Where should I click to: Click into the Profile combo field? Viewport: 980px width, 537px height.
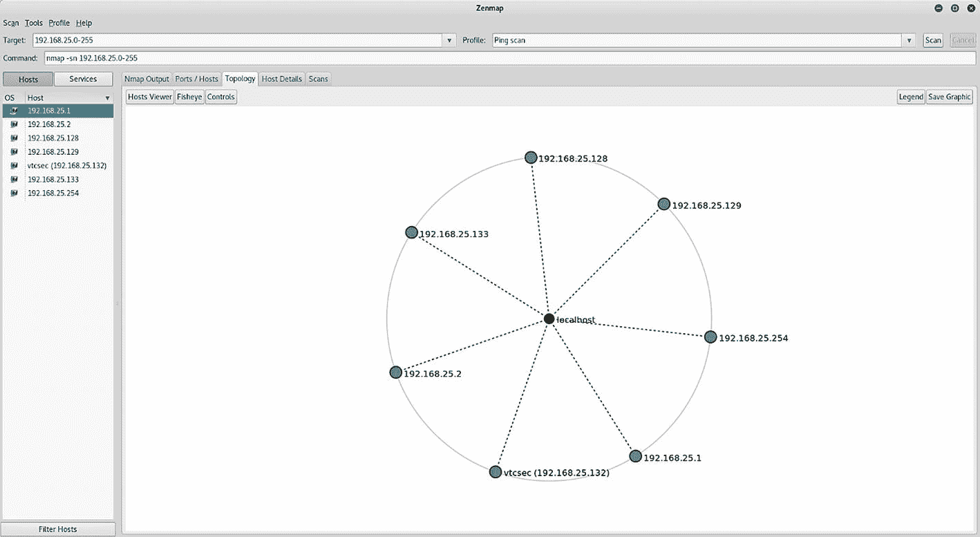click(x=697, y=40)
